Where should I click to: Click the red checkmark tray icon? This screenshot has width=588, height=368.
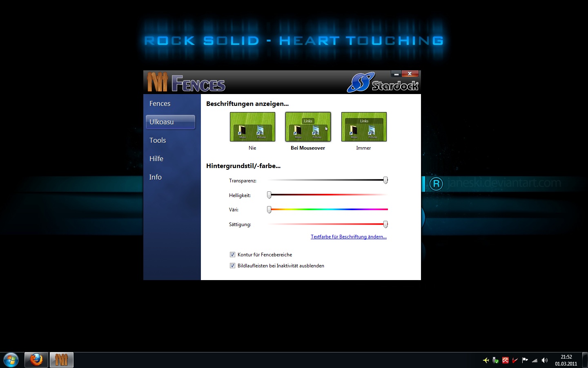coord(515,360)
